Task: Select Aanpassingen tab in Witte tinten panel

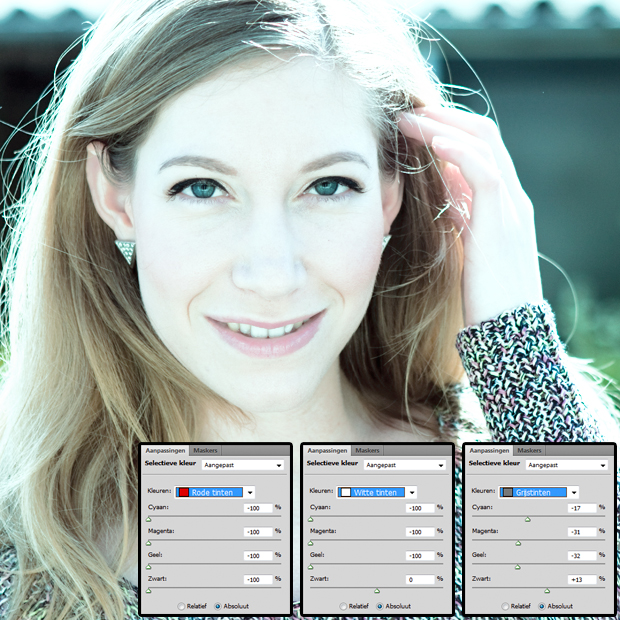Action: click(327, 451)
